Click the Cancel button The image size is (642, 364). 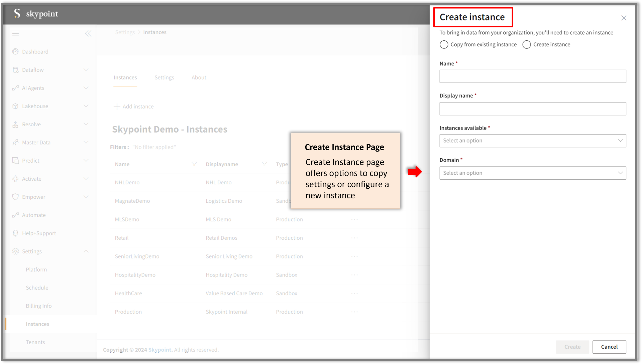click(609, 347)
